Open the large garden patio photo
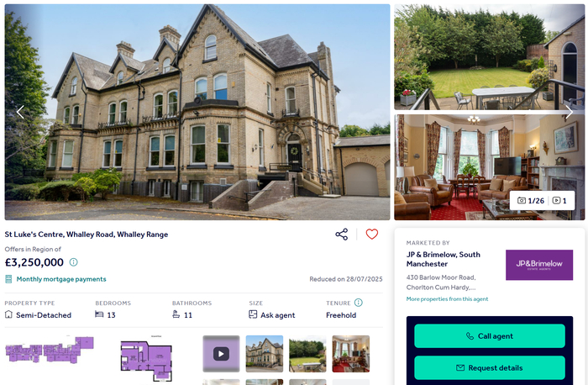 490,57
